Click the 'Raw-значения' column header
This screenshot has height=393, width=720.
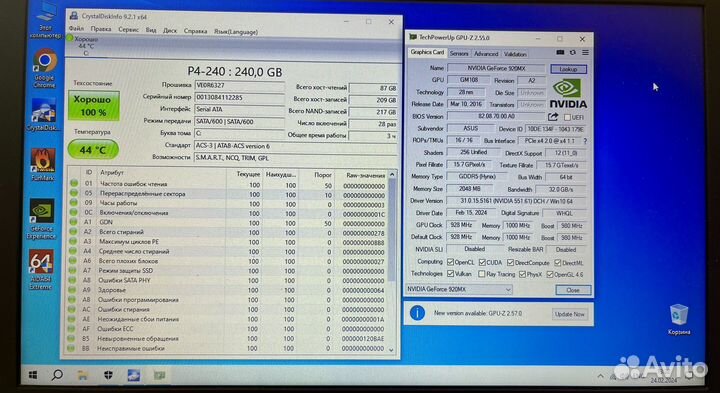coord(365,175)
